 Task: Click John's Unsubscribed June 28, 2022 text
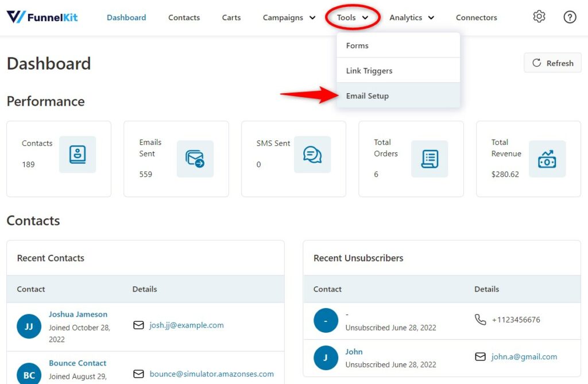click(390, 364)
